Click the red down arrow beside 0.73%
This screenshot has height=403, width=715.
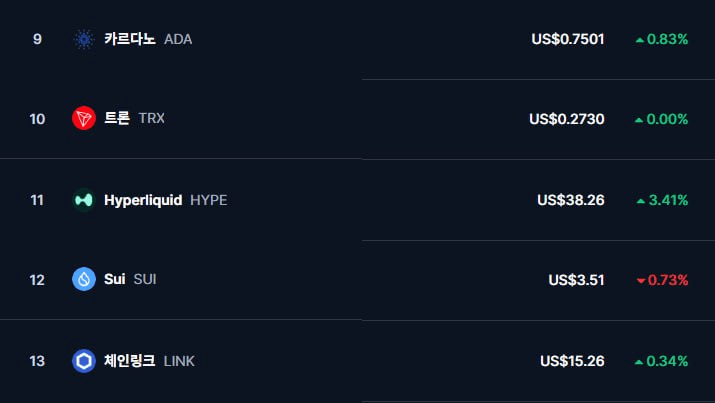pyautogui.click(x=641, y=280)
